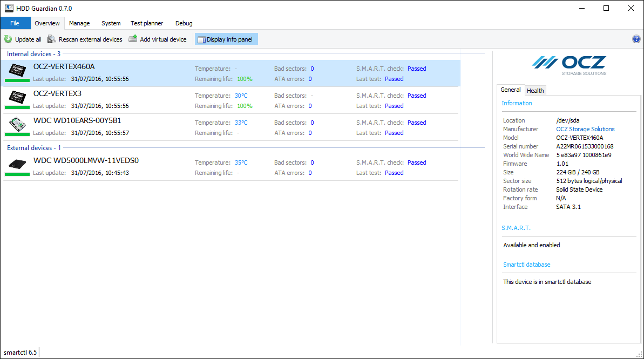Screen dimensions: 644x359
Task: Click the OCZ-VERTEX3 SSD drive icon
Action: click(x=17, y=97)
